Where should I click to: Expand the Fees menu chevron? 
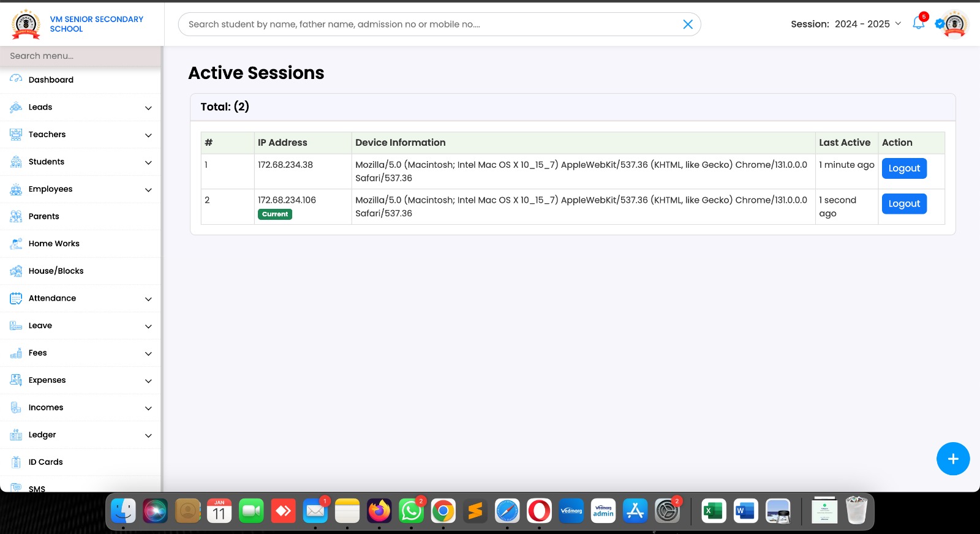pyautogui.click(x=148, y=353)
